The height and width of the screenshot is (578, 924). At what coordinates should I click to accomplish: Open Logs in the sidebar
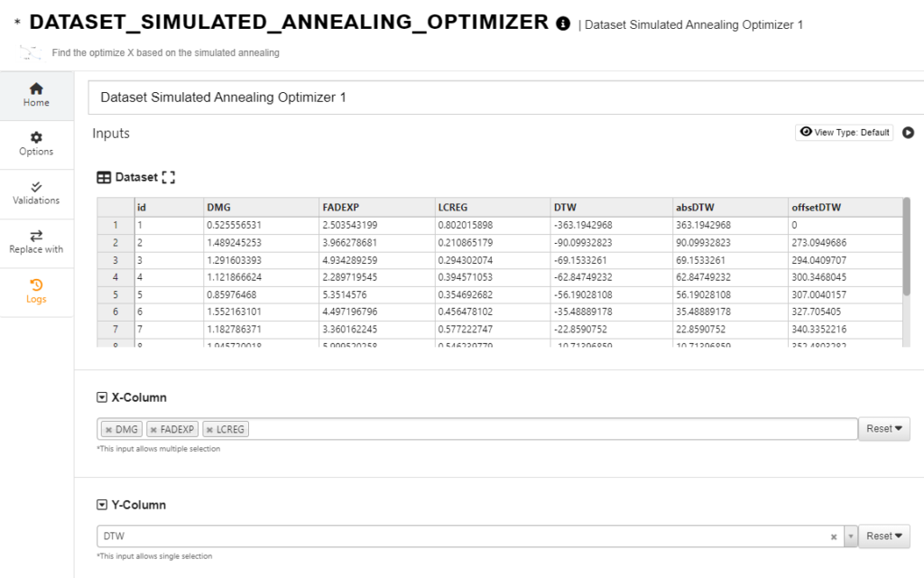click(x=36, y=291)
